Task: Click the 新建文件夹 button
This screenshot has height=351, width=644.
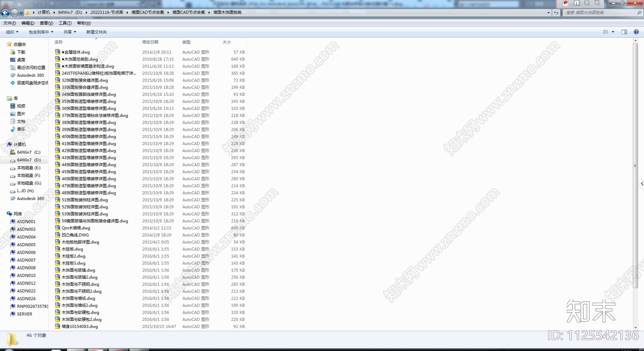Action: [x=97, y=32]
